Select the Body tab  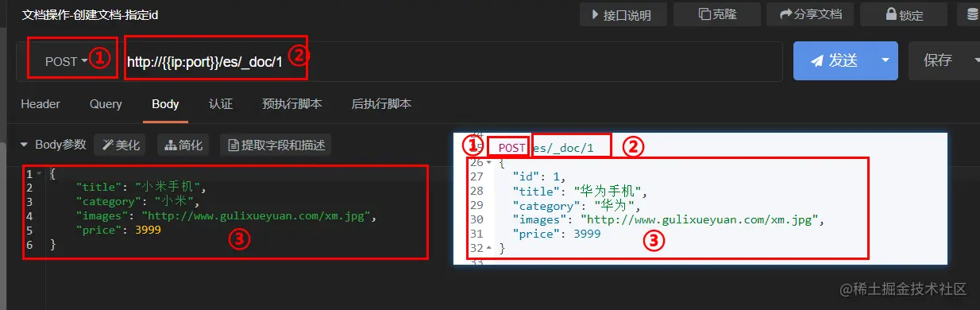tap(165, 104)
